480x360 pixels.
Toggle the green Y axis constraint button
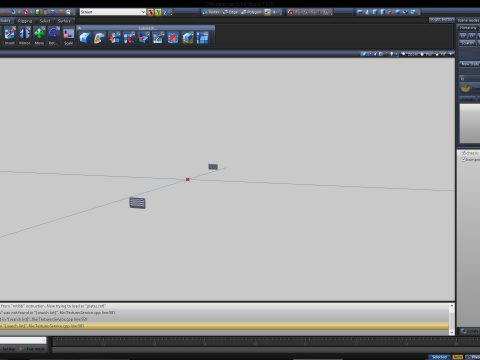click(x=158, y=12)
